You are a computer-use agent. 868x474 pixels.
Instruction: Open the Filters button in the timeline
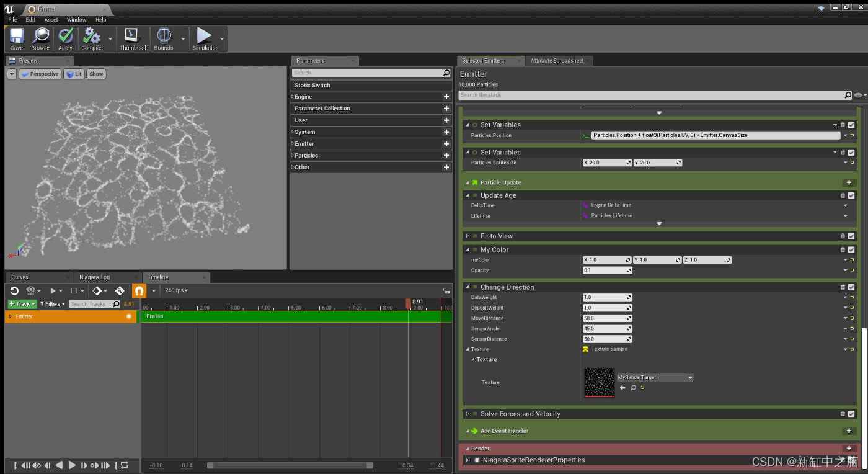point(53,304)
